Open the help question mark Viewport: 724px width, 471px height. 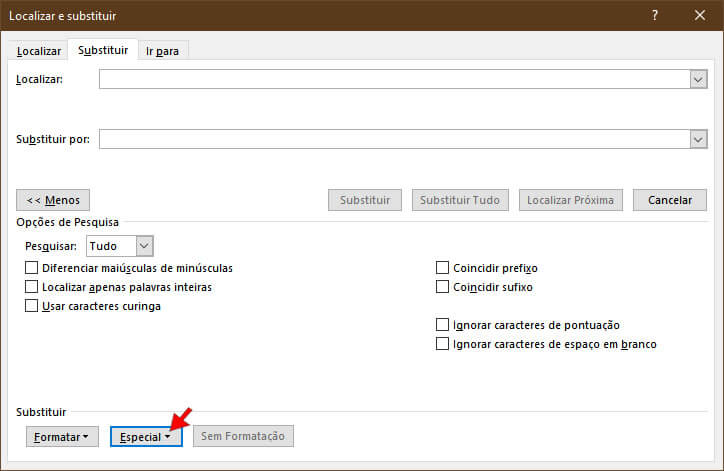point(655,15)
